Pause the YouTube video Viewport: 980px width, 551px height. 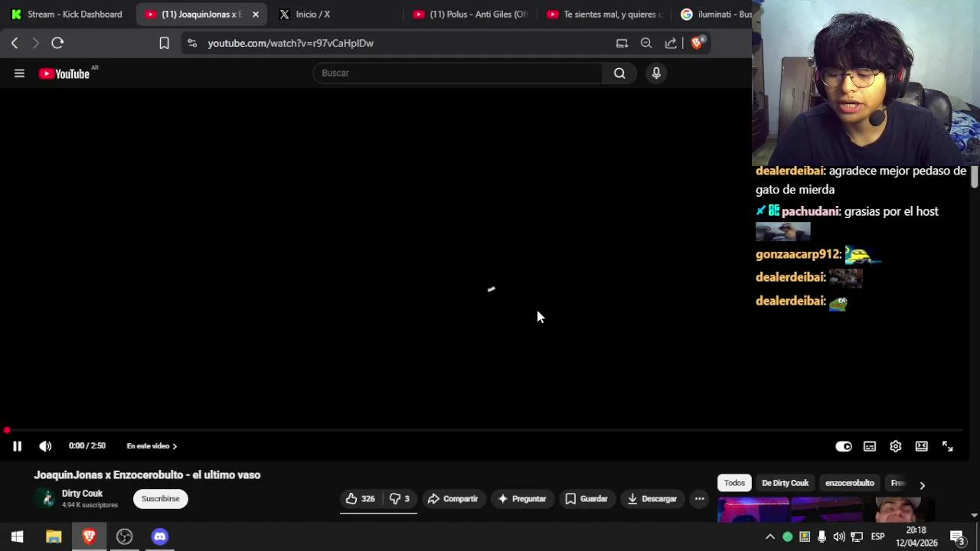pyautogui.click(x=17, y=446)
